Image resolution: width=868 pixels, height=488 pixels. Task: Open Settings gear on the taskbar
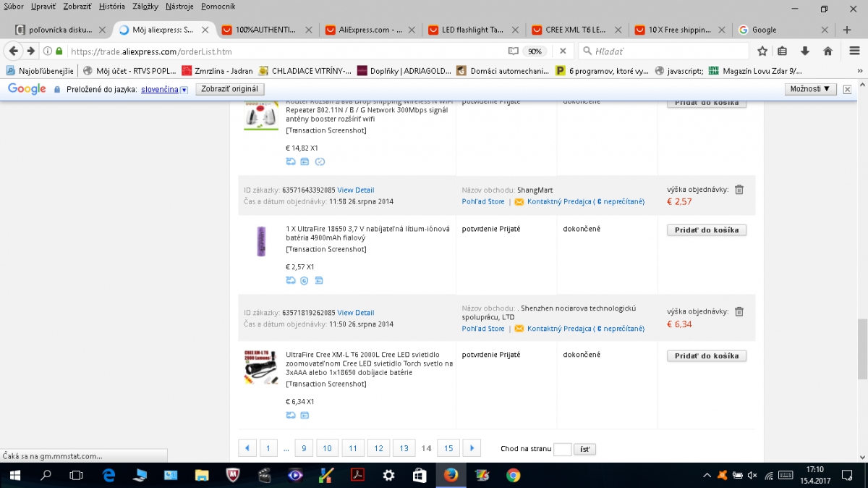pos(388,476)
